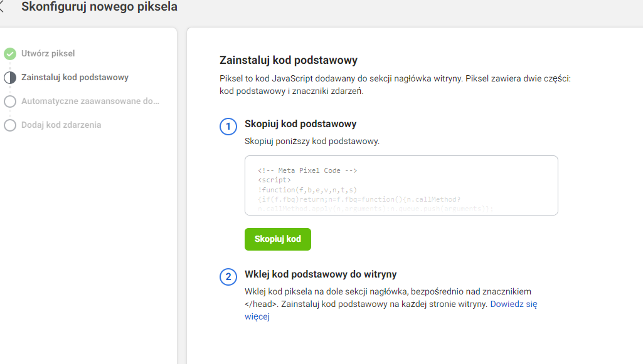Click inside the Meta Pixel code box
This screenshot has height=364, width=643.
coord(401,185)
